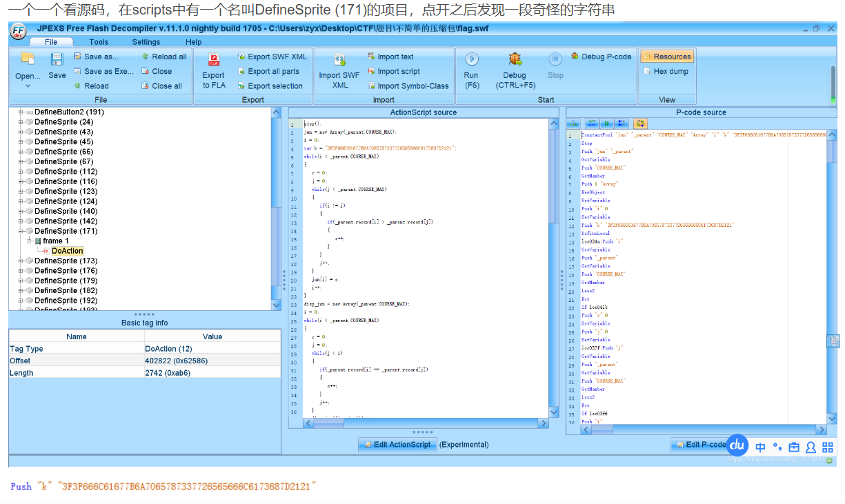Expand the DefineSprite (24) tree node
845x504 pixels.
tap(21, 122)
